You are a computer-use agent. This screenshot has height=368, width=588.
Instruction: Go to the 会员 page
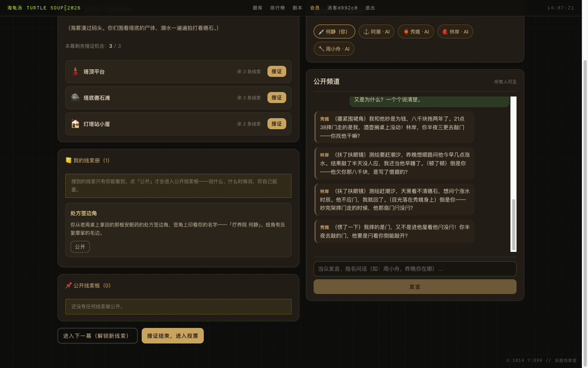[x=315, y=8]
